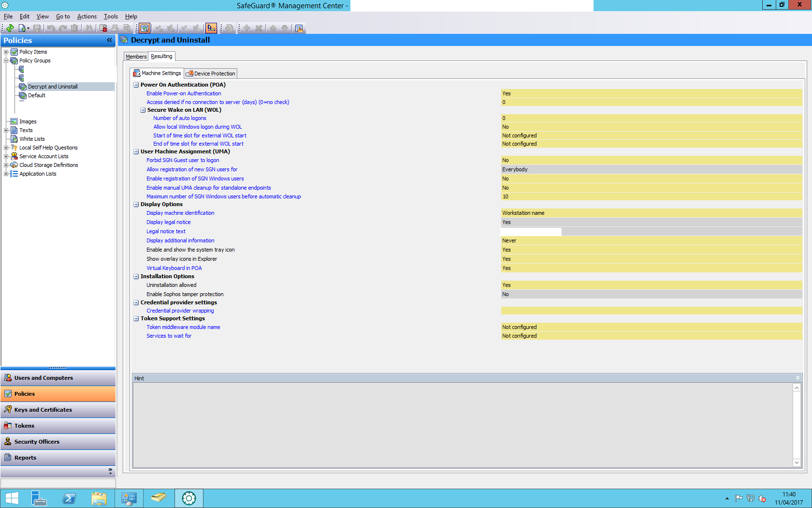Toggle the highlighted orange ruler toolbar button
The height and width of the screenshot is (508, 812).
click(211, 28)
